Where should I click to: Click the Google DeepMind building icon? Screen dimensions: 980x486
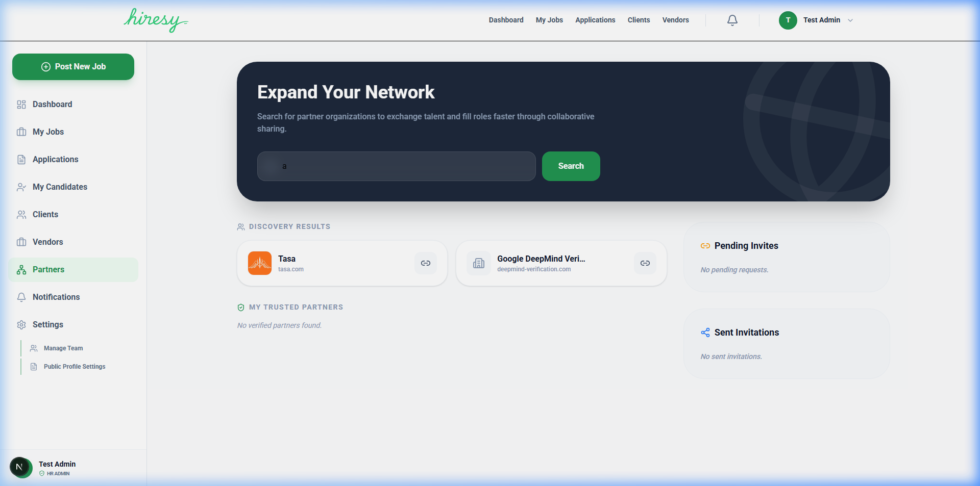click(479, 263)
